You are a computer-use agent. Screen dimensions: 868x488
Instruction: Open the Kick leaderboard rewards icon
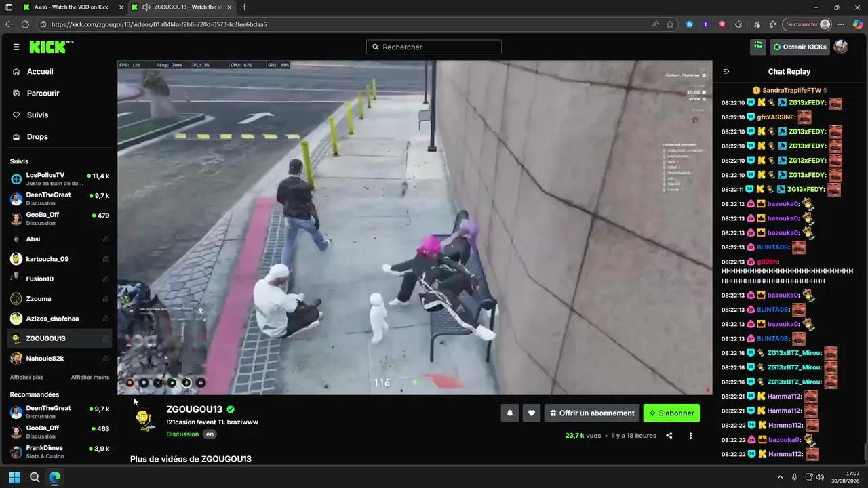758,47
